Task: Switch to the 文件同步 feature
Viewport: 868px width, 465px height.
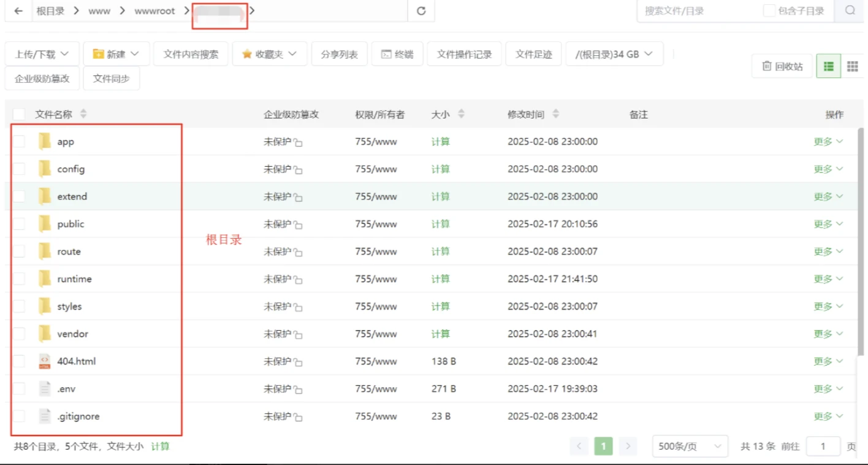Action: (x=112, y=79)
